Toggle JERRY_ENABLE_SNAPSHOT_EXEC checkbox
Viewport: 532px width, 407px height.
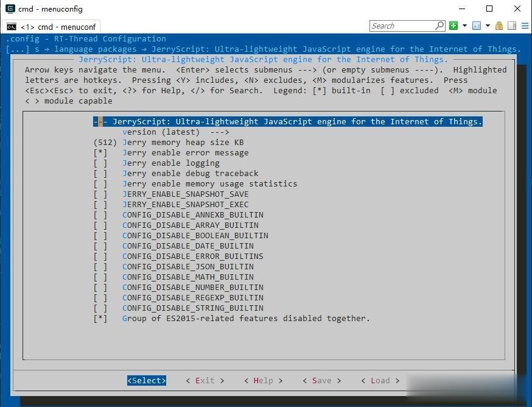(100, 205)
